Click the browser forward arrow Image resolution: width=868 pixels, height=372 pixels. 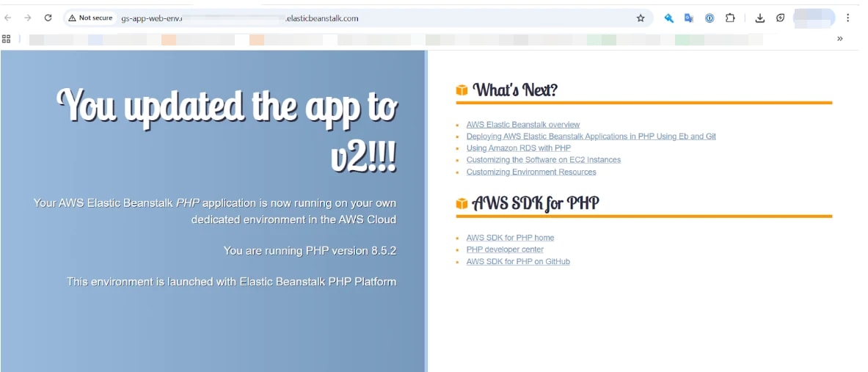click(x=28, y=18)
